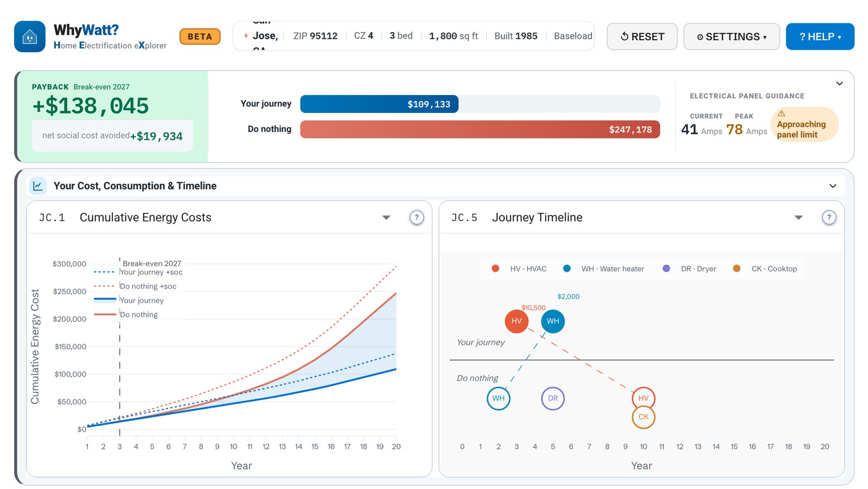
Task: Click the Approaching panel limit badge
Action: click(805, 124)
